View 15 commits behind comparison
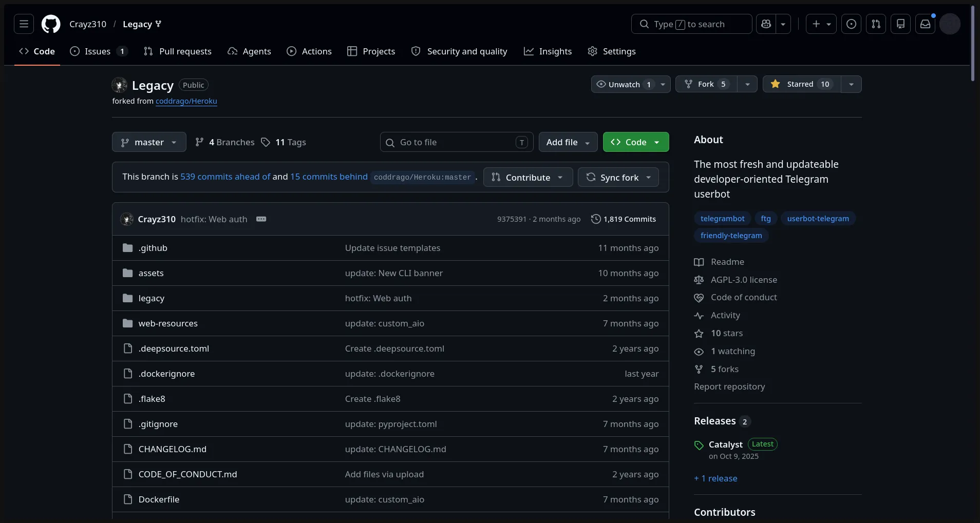This screenshot has width=980, height=523. coord(329,177)
